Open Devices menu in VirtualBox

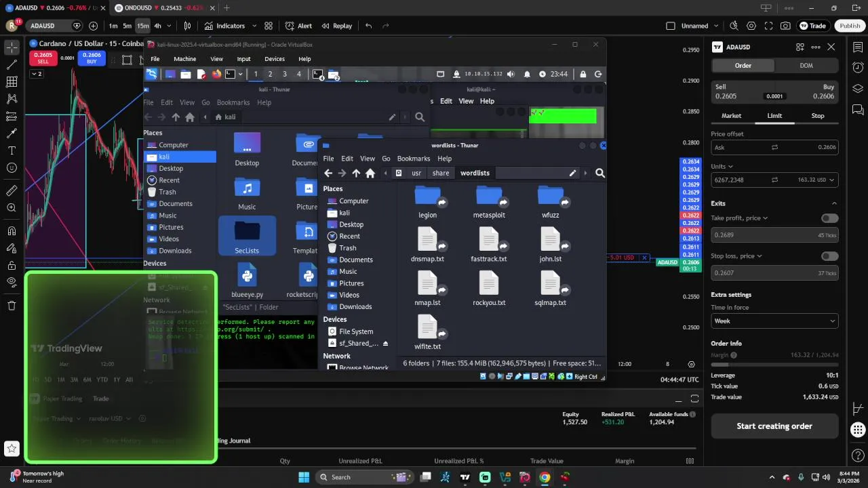[x=275, y=59]
